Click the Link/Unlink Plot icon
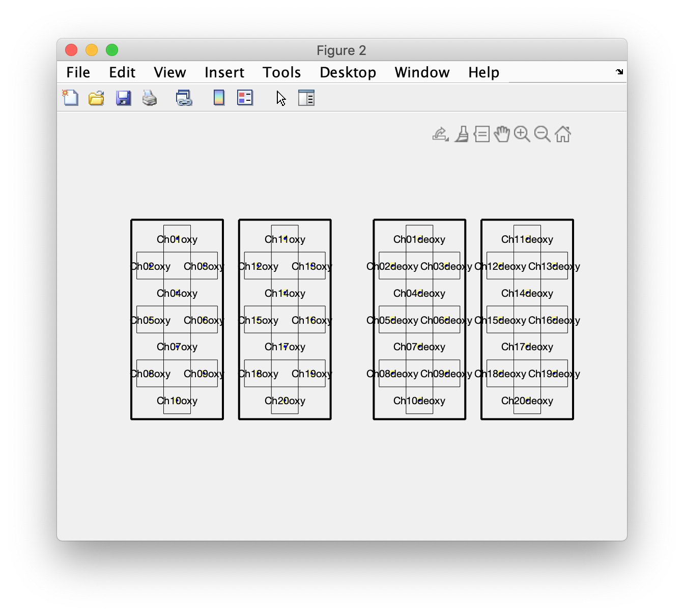 coord(184,98)
